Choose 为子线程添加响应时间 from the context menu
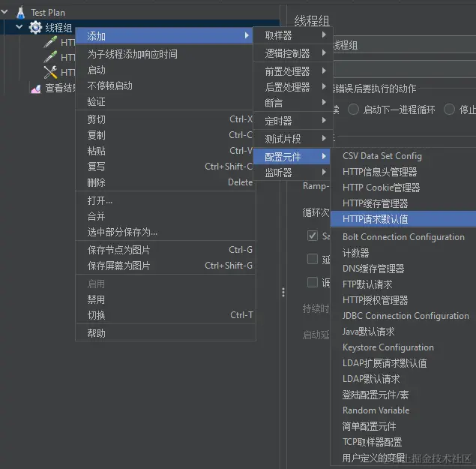The height and width of the screenshot is (469, 476). (164, 54)
